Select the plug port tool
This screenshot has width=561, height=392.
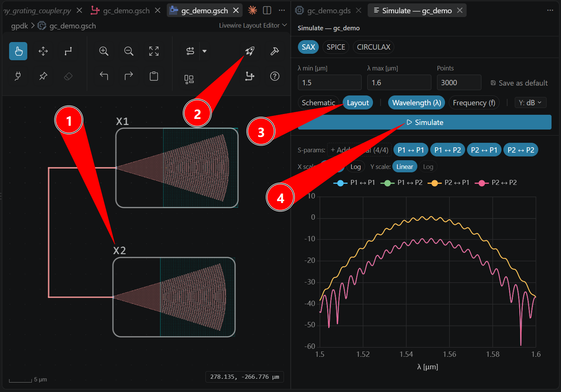18,76
